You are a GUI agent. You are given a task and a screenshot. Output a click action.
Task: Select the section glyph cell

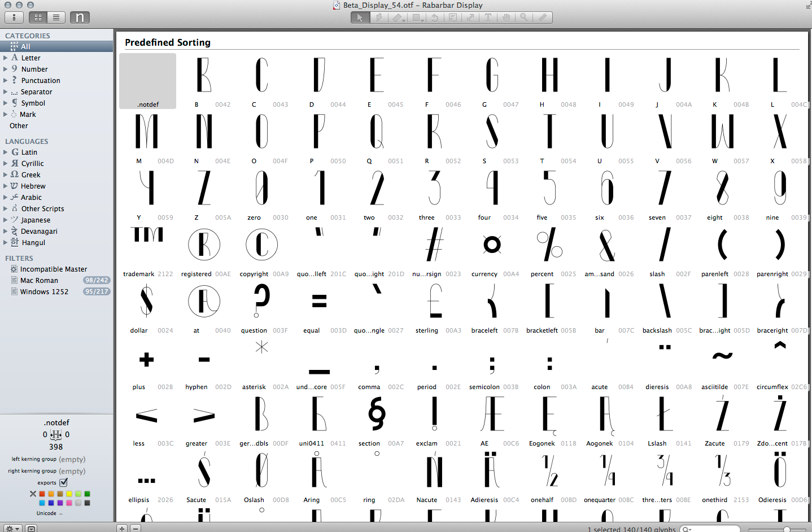pyautogui.click(x=378, y=420)
